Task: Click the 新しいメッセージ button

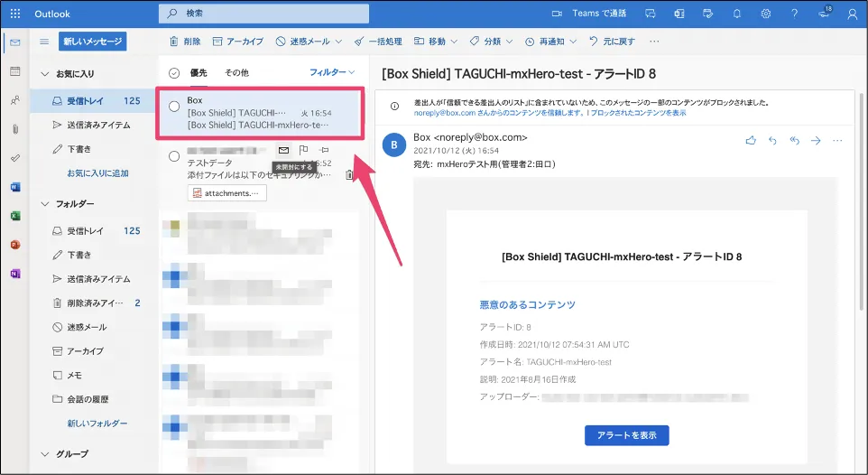Action: click(93, 42)
